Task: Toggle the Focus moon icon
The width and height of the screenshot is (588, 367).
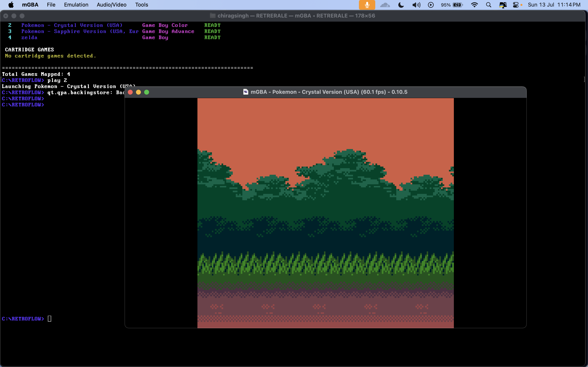Action: click(401, 5)
